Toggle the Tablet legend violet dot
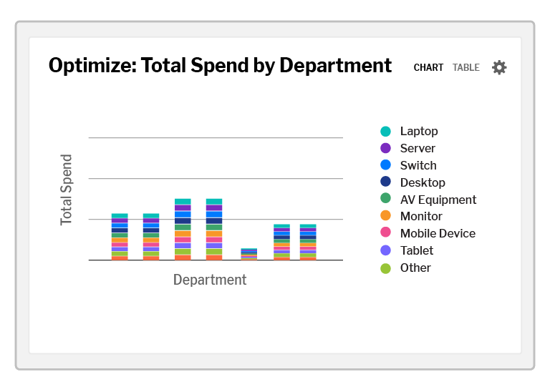The height and width of the screenshot is (392, 550). click(385, 250)
